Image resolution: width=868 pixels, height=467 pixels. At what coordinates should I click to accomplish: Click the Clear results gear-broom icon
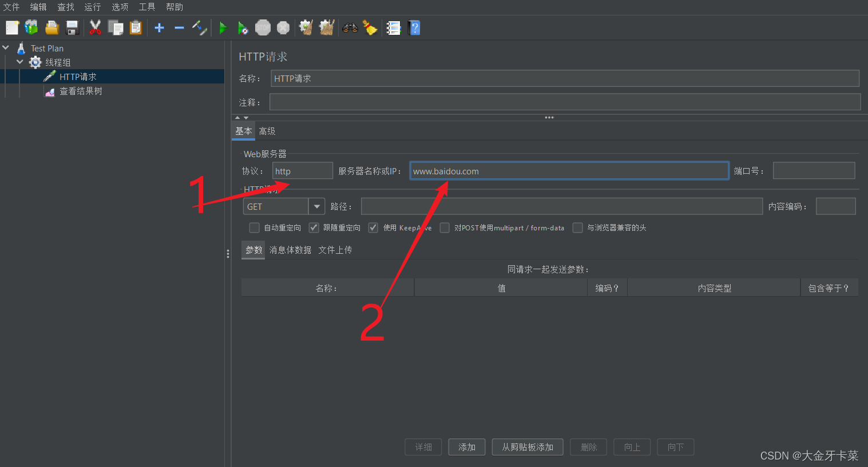click(306, 27)
